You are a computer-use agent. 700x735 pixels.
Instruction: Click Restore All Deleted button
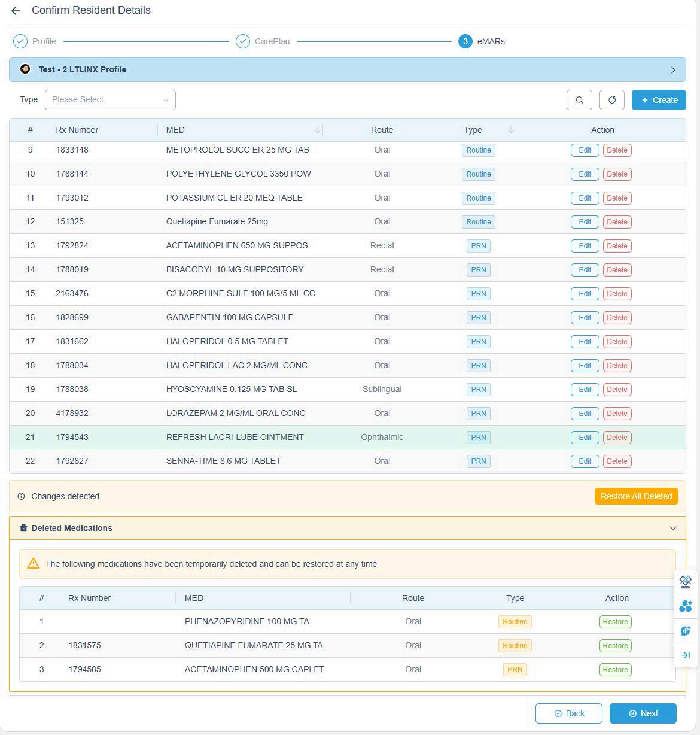tap(636, 496)
